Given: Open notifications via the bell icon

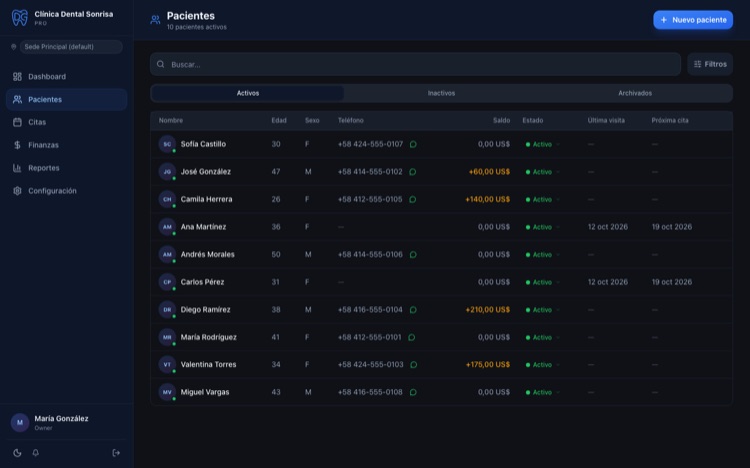Looking at the screenshot, I should tap(35, 453).
